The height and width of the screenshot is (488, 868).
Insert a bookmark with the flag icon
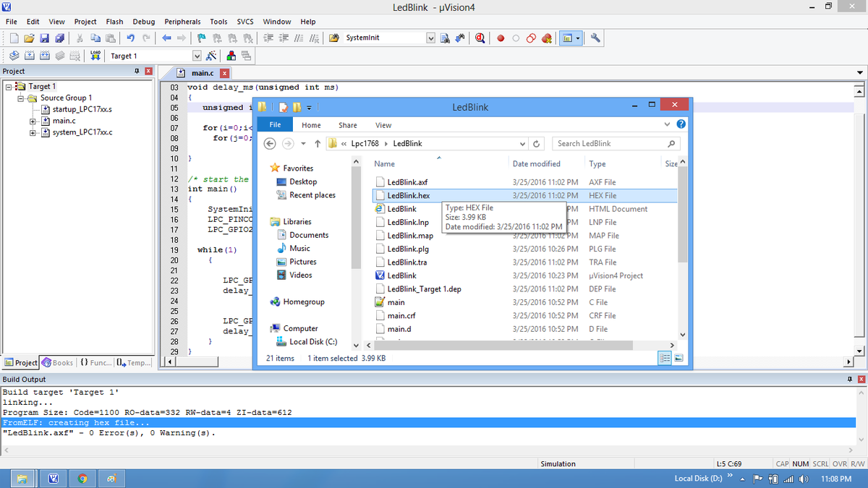pyautogui.click(x=202, y=38)
